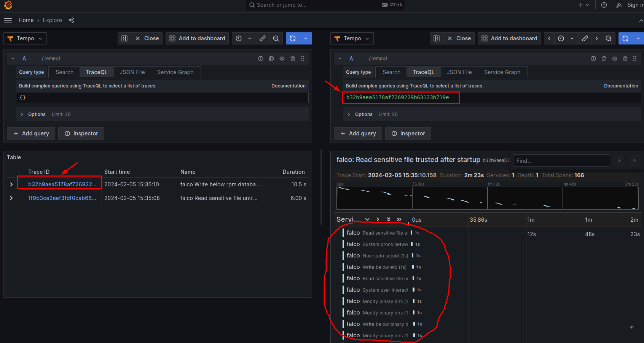644x343 pixels.
Task: Click the share icon next to Explore
Action: tap(71, 20)
